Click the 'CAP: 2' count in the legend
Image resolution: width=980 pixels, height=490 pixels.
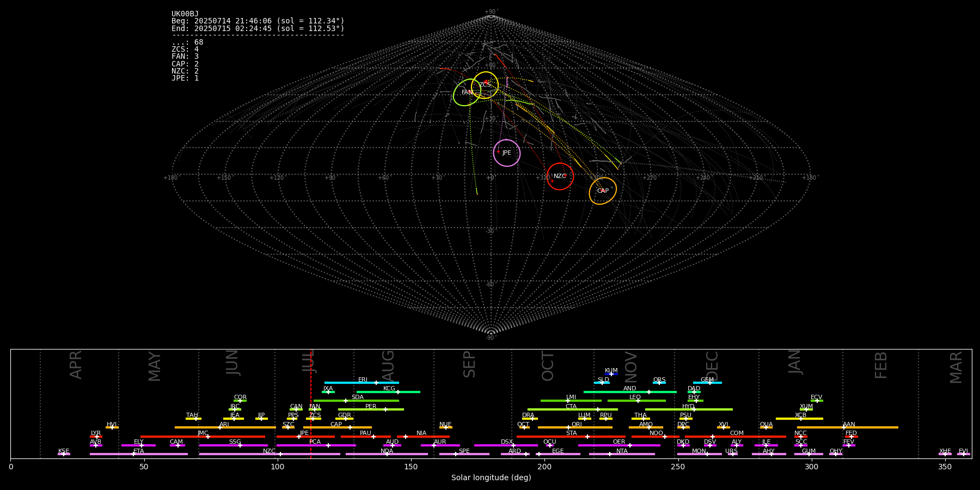click(185, 64)
